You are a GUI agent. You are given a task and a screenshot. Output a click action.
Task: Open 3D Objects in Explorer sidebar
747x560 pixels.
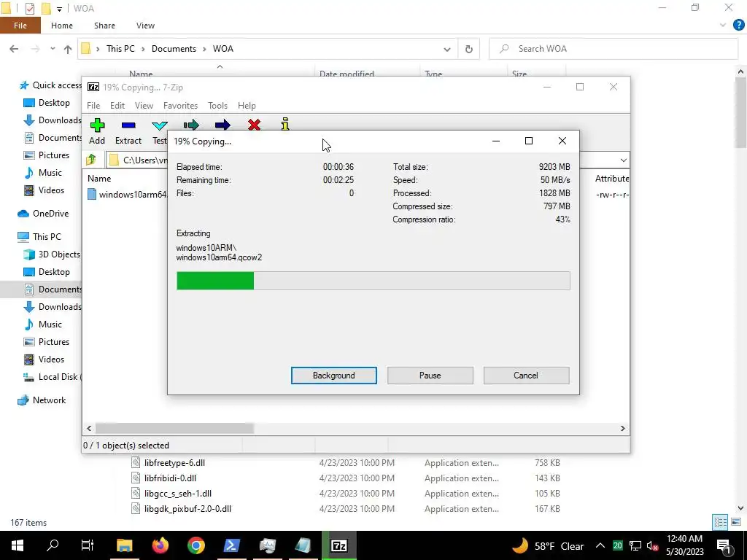coord(59,254)
